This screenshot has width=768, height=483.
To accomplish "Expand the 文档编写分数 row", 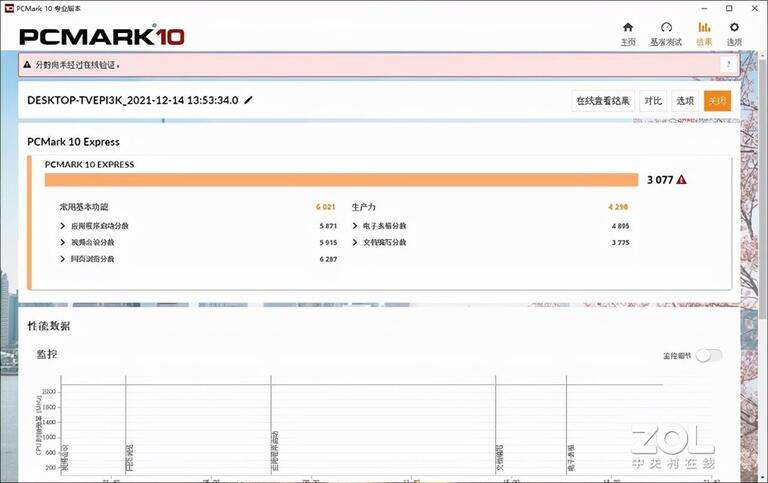I will tap(355, 242).
